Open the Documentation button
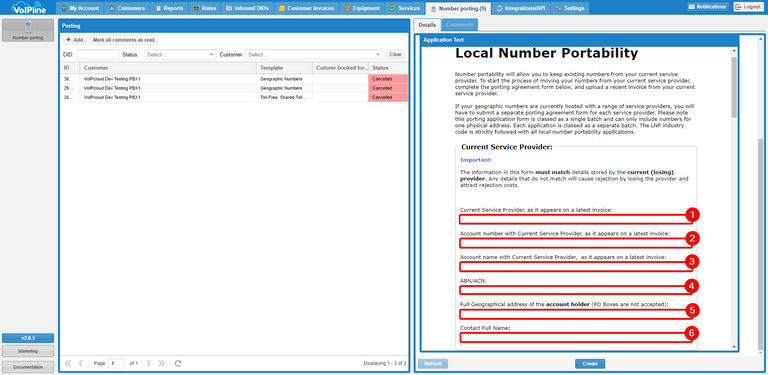Screen dimensions: 768x375 (28, 367)
